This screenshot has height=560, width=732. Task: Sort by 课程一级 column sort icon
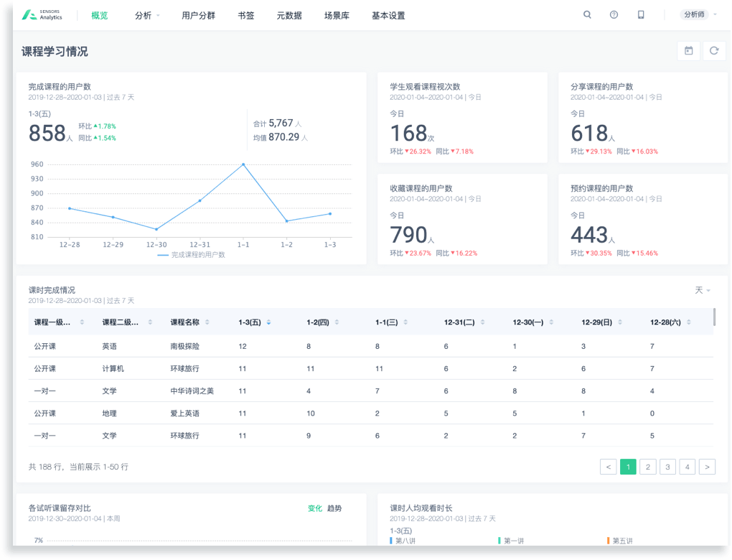tap(82, 322)
